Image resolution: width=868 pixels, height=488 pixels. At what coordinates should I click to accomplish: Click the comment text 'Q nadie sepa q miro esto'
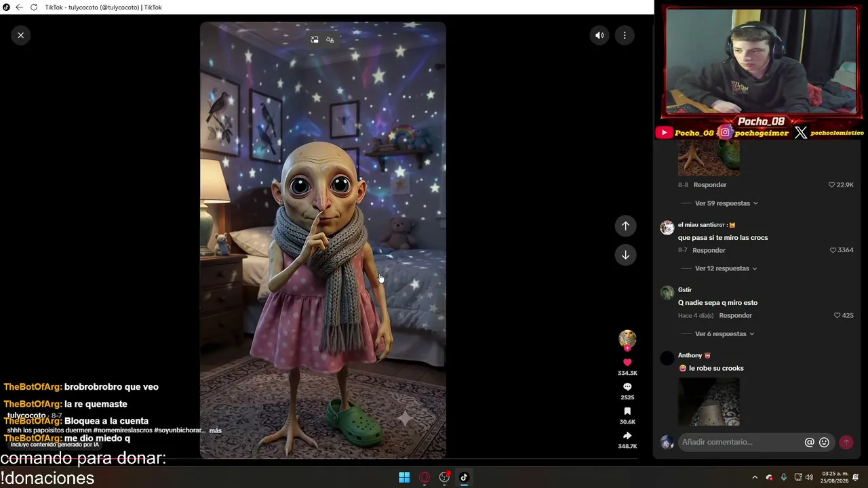tap(717, 303)
